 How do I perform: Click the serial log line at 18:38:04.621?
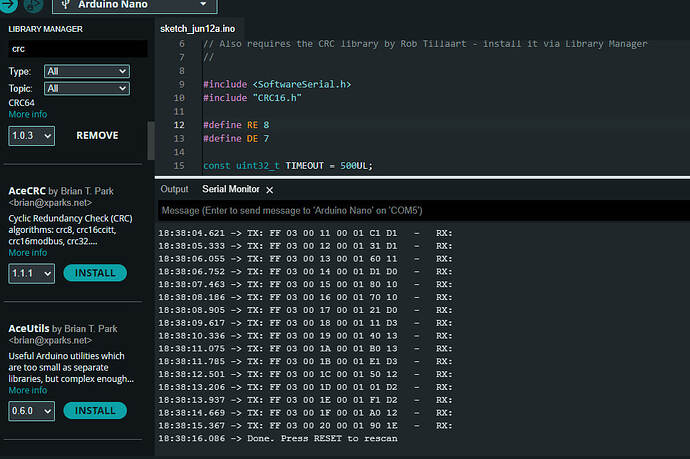tap(305, 233)
